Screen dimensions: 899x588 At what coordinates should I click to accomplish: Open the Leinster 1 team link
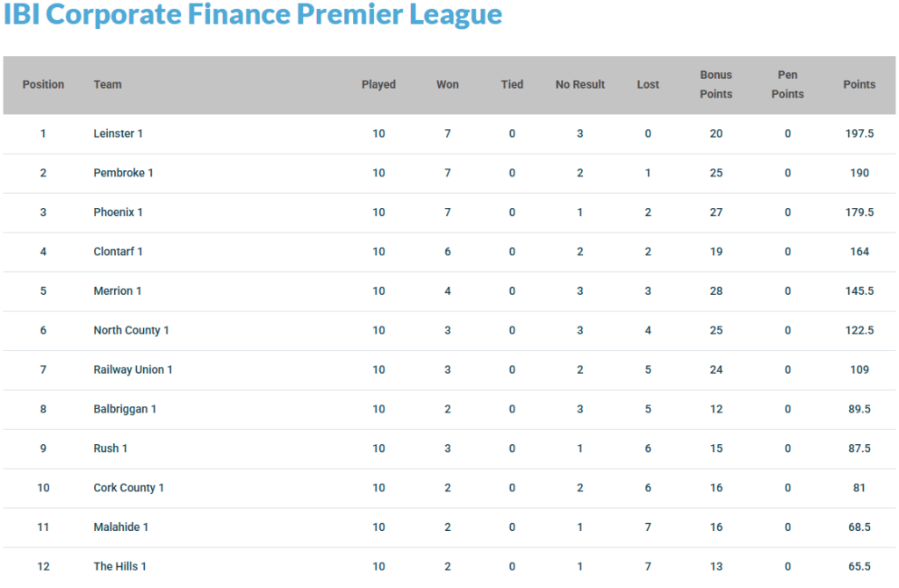[118, 133]
